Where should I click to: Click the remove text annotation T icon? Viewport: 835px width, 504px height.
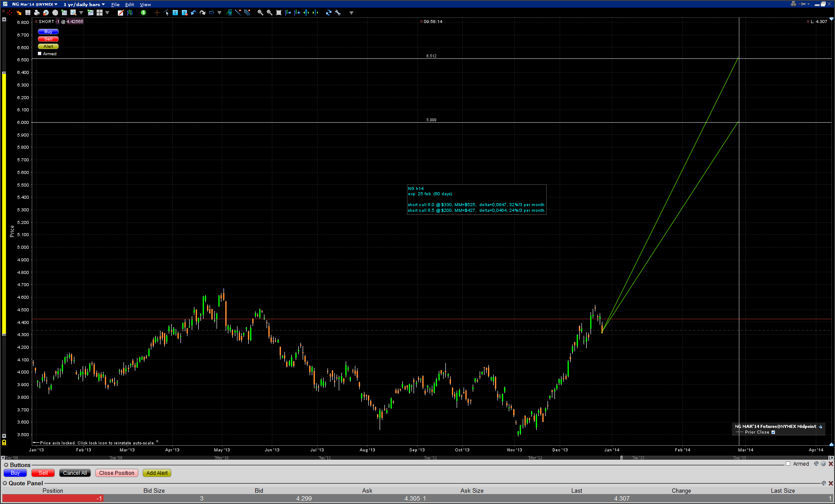pos(184,13)
